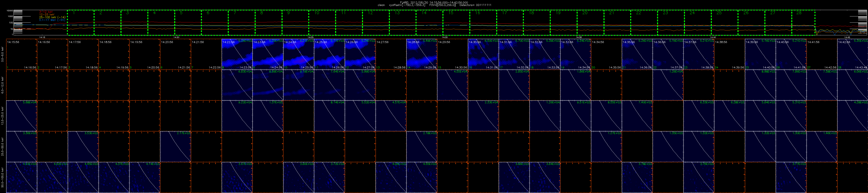Select time interval box 16 in lightcurve

(x=483, y=23)
